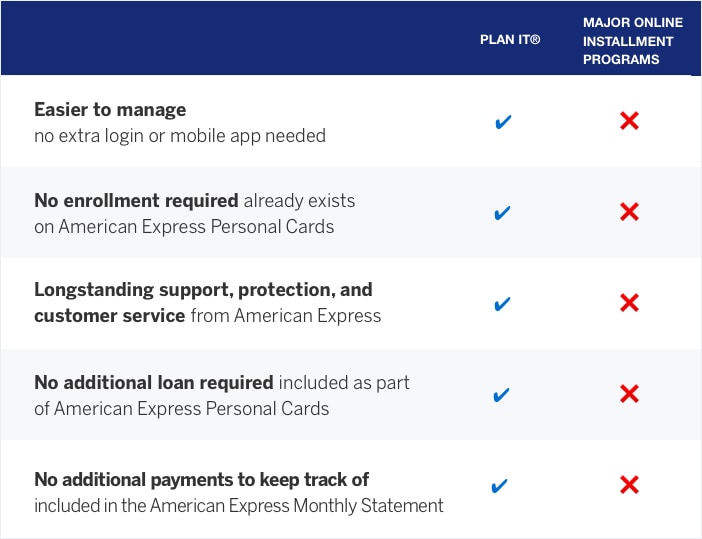Click the blue checkmark for No enrollment required
This screenshot has height=539, width=702.
pos(503,213)
